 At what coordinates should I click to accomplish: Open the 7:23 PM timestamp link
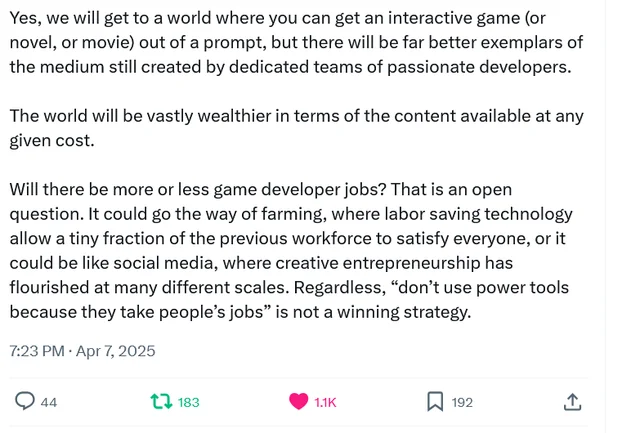click(37, 351)
